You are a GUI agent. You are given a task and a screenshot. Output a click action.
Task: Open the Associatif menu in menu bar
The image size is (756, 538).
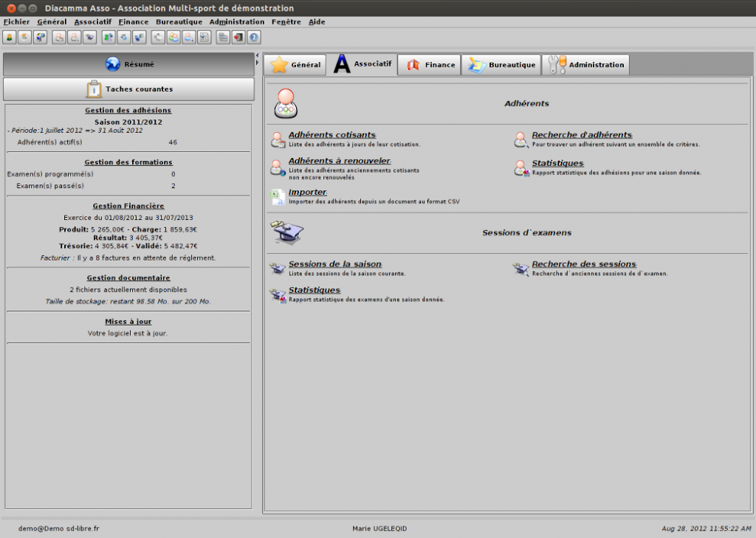(x=92, y=21)
